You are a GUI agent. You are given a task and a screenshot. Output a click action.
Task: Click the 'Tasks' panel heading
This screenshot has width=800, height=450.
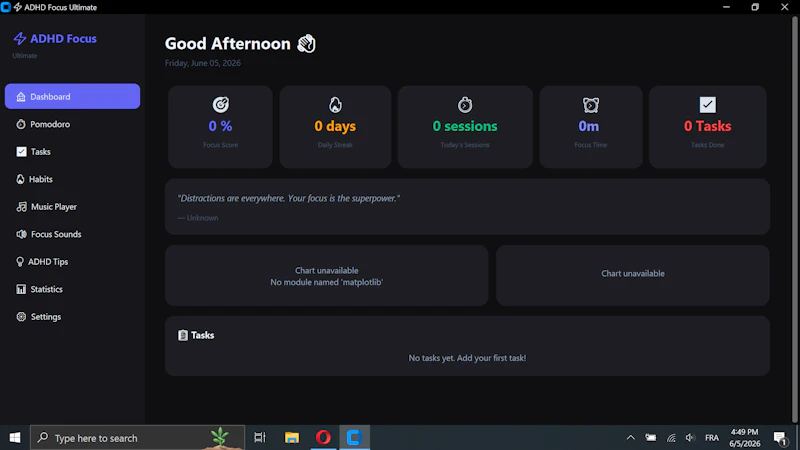tap(203, 335)
